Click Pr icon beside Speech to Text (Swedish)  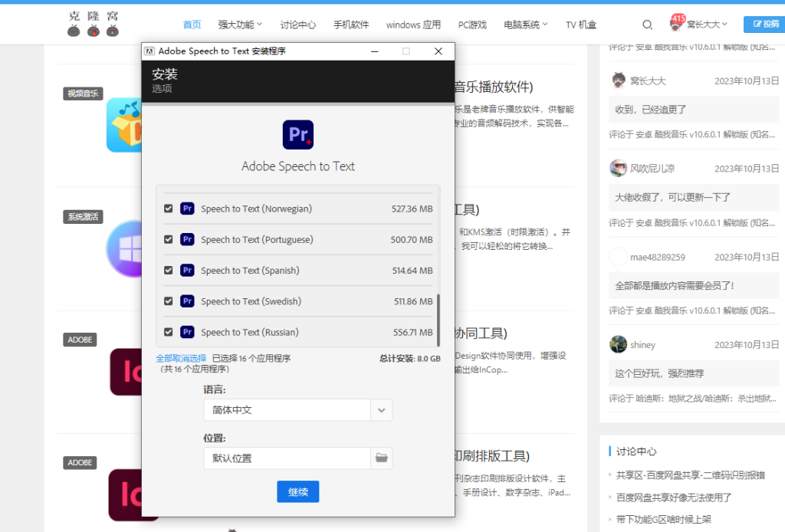(x=187, y=301)
